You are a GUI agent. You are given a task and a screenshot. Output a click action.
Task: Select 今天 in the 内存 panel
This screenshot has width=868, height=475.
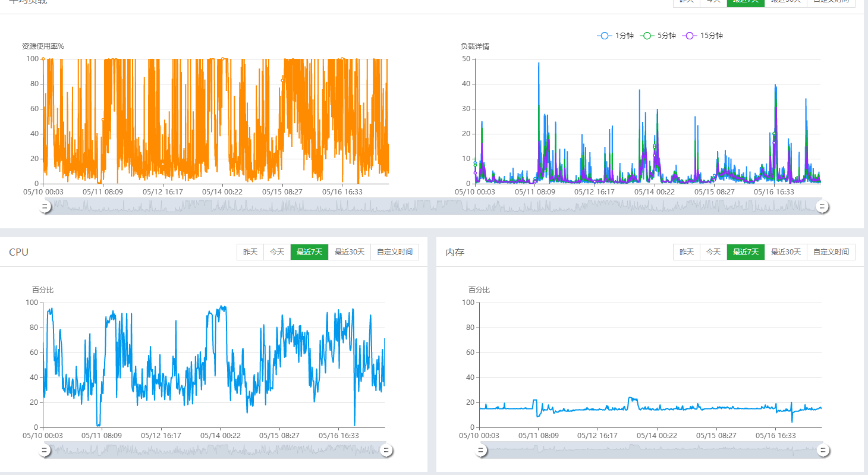pos(713,252)
